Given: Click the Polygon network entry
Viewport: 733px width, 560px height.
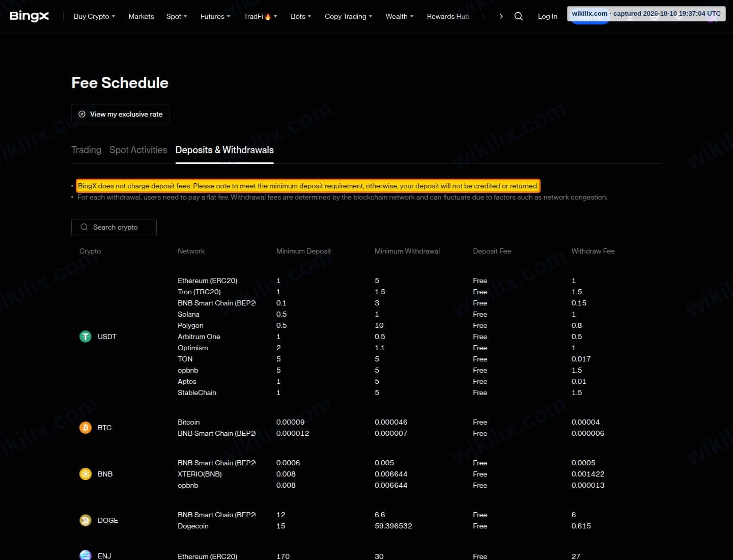Looking at the screenshot, I should click(x=190, y=325).
